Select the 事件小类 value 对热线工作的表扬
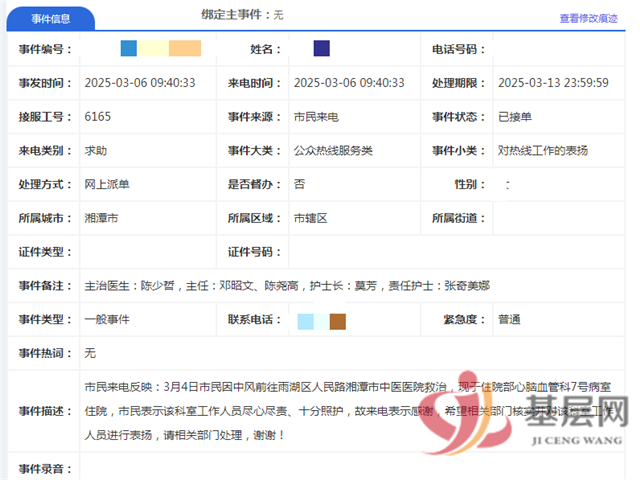Image resolution: width=640 pixels, height=480 pixels. pos(543,151)
